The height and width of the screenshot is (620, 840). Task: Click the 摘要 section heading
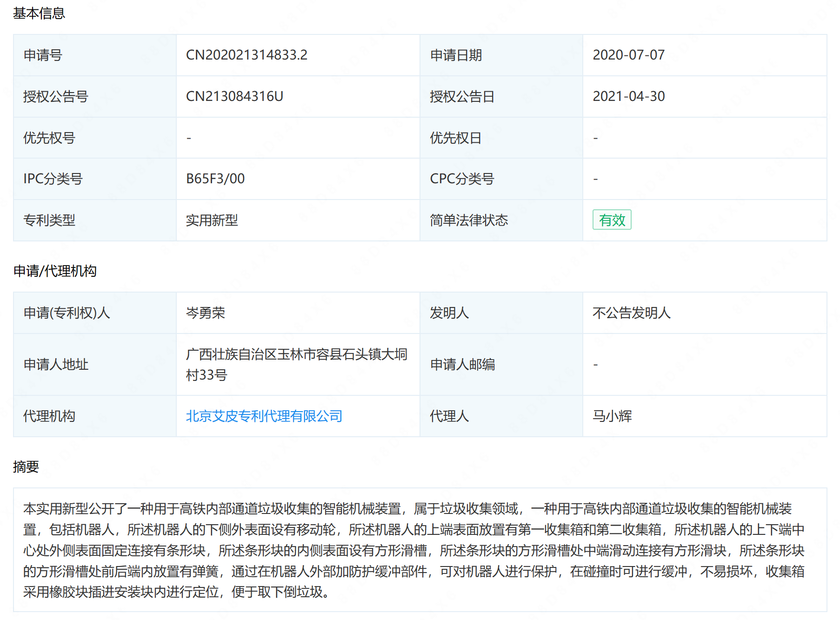pos(26,467)
